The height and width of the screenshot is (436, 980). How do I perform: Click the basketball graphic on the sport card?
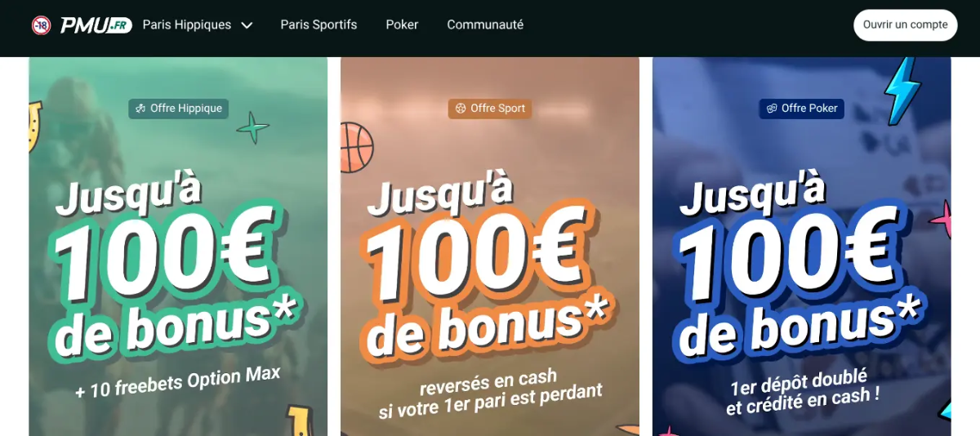pyautogui.click(x=356, y=147)
